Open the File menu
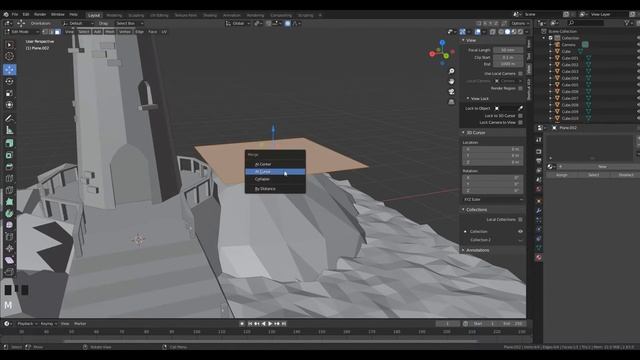The image size is (640, 360). point(15,14)
